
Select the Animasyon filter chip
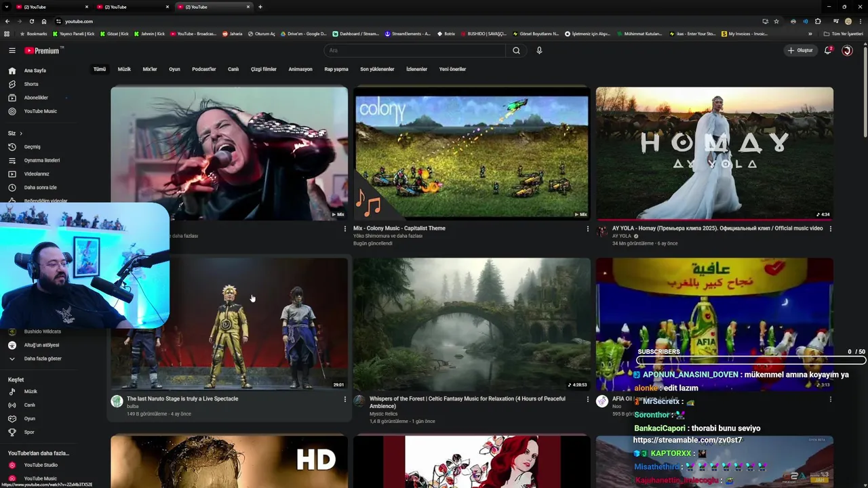click(x=300, y=69)
